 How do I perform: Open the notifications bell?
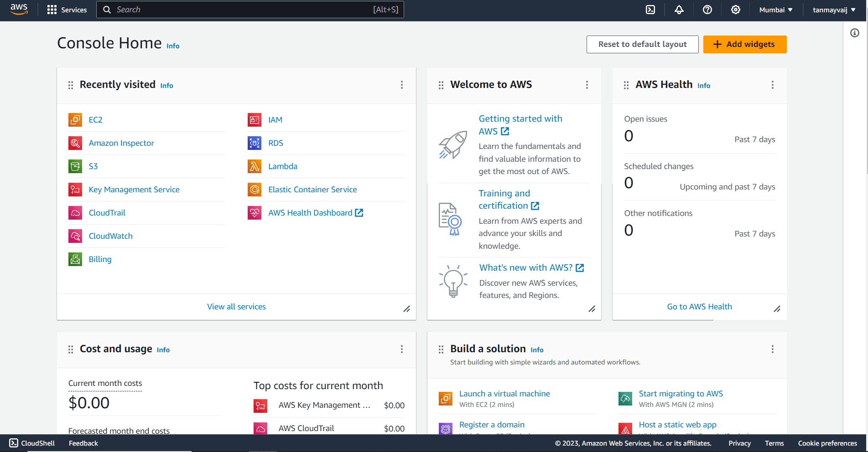[x=679, y=10]
